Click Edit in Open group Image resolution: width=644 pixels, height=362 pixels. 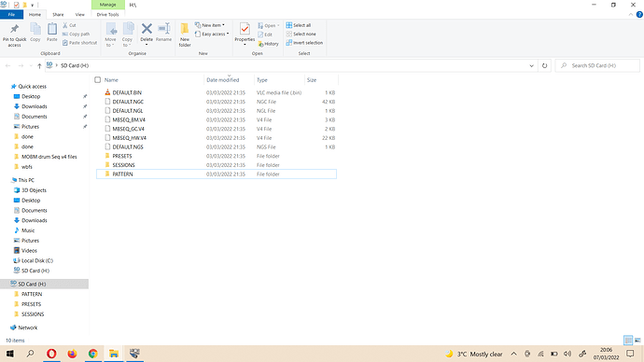pyautogui.click(x=265, y=35)
